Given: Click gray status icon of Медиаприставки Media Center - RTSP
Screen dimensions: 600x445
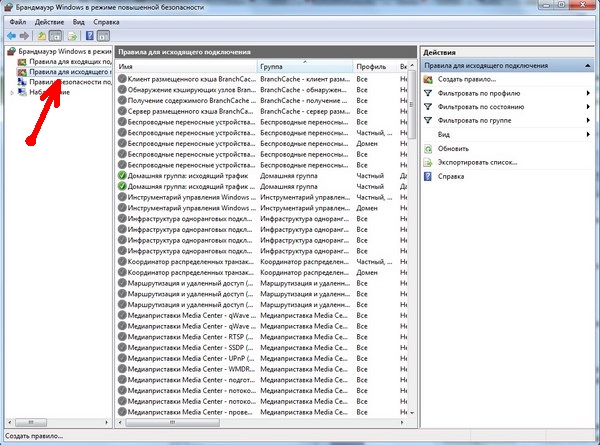Looking at the screenshot, I should point(122,337).
